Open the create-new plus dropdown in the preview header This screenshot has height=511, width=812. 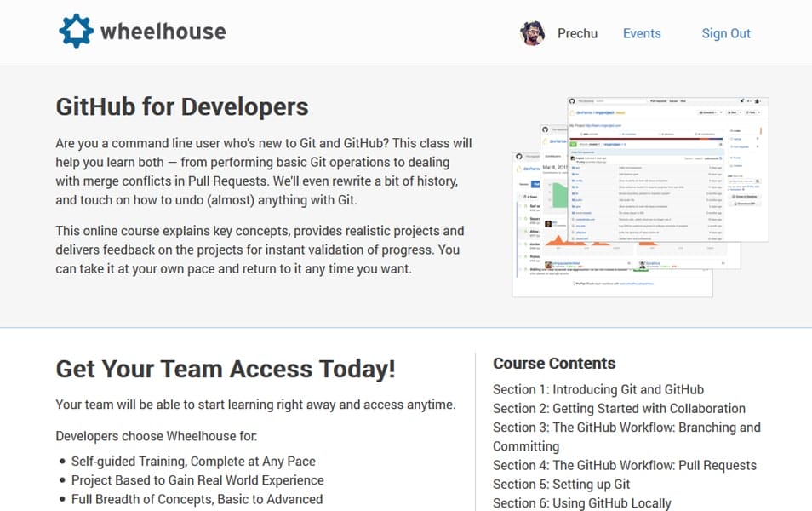pyautogui.click(x=750, y=100)
